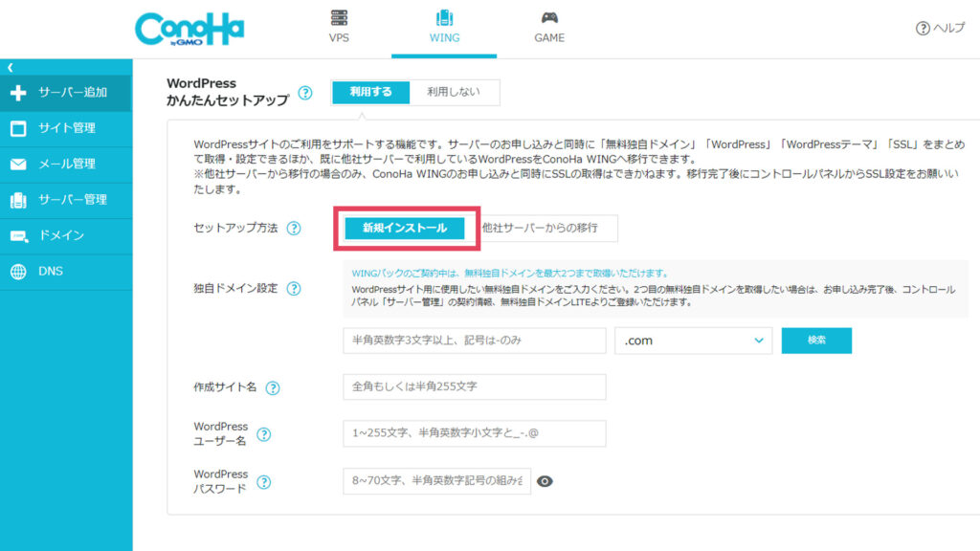The width and height of the screenshot is (980, 551).
Task: Collapse the sidebar with the chevron
Action: pyautogui.click(x=10, y=67)
